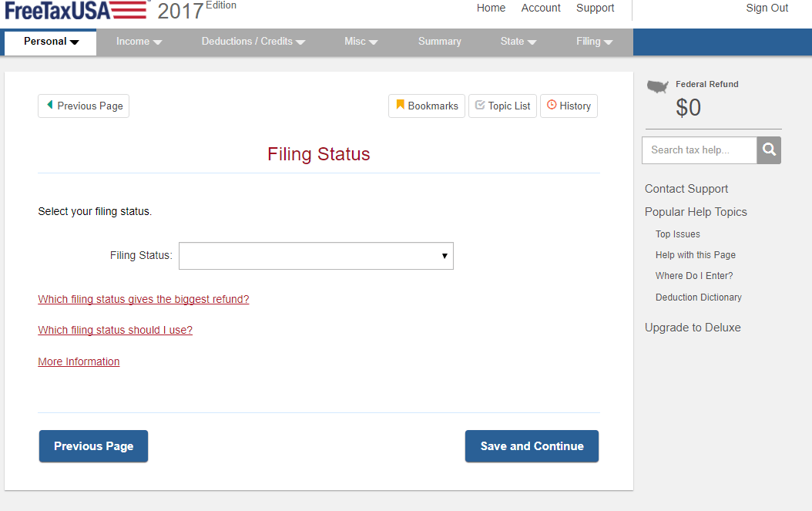Click Save and Continue button

coord(532,446)
